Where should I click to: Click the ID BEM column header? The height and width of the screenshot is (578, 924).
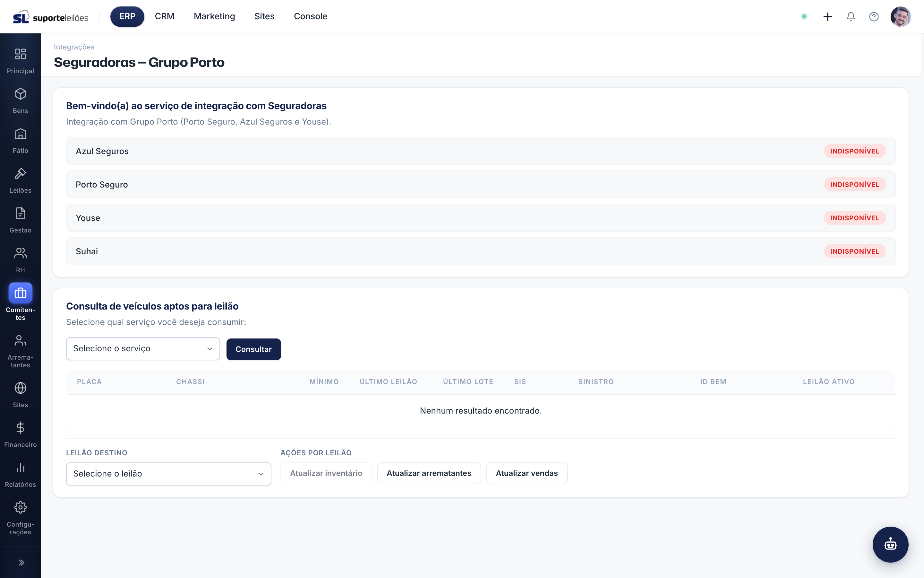click(x=713, y=381)
